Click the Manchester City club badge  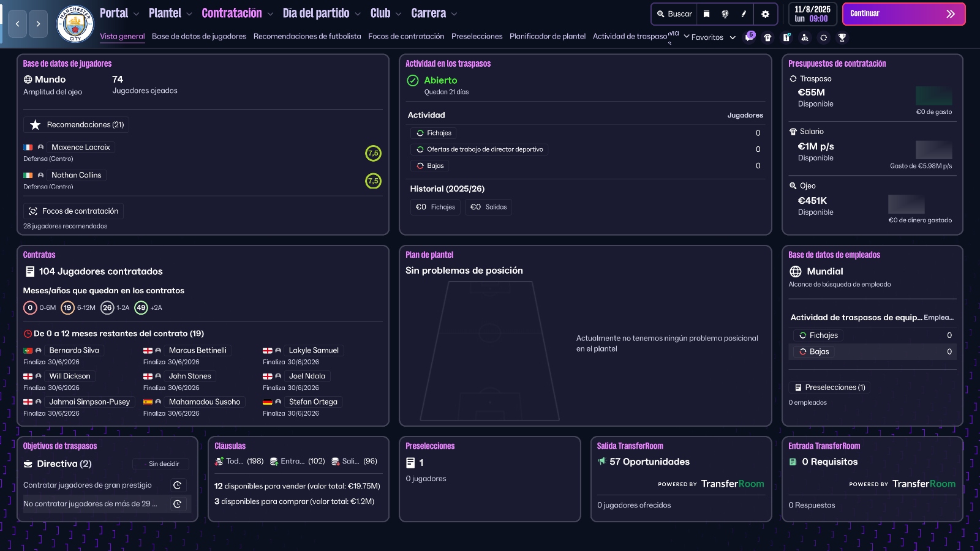coord(75,24)
